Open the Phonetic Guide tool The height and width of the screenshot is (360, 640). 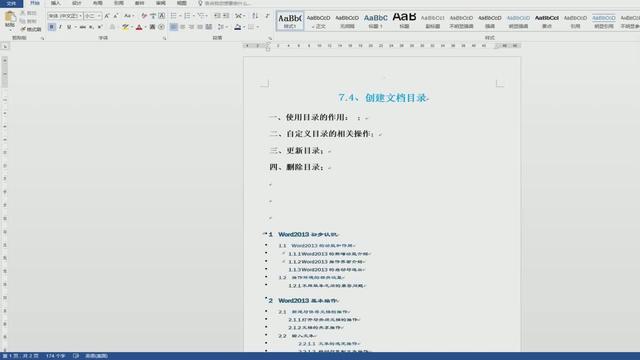tap(153, 16)
